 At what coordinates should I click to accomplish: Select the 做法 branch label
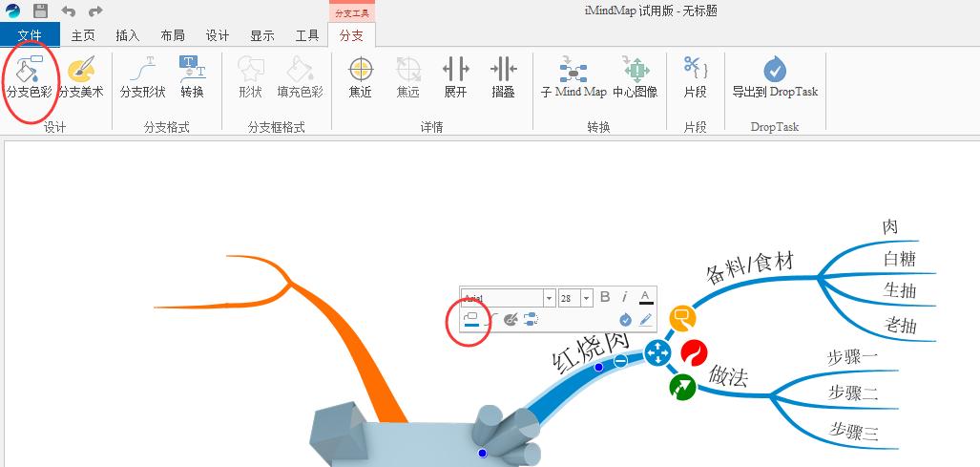click(728, 375)
